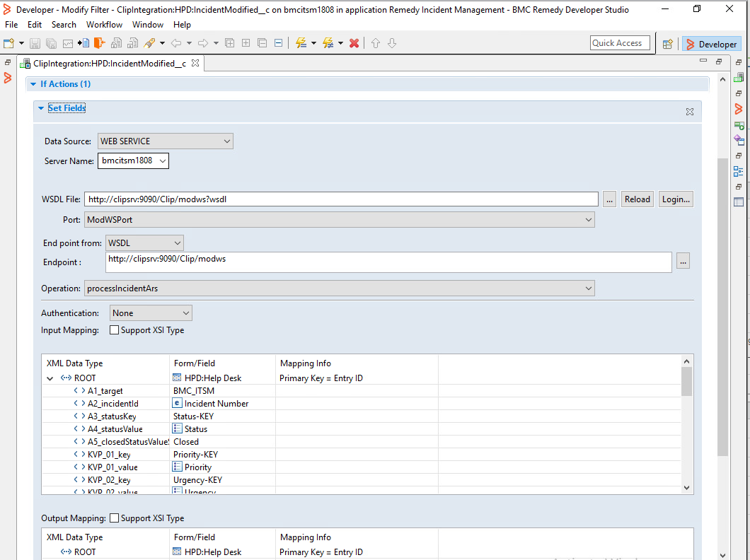The height and width of the screenshot is (560, 750).
Task: Click the Set Fields link
Action: [x=67, y=108]
